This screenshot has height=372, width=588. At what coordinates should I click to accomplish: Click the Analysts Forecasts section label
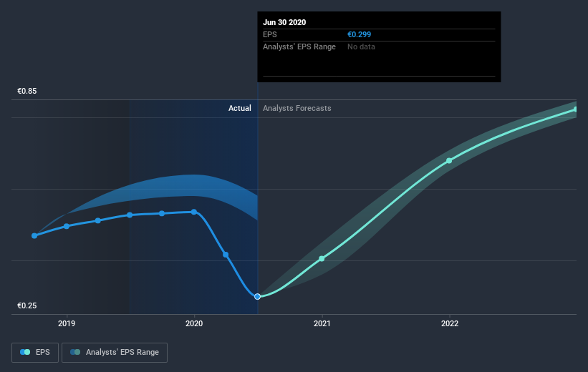click(297, 108)
